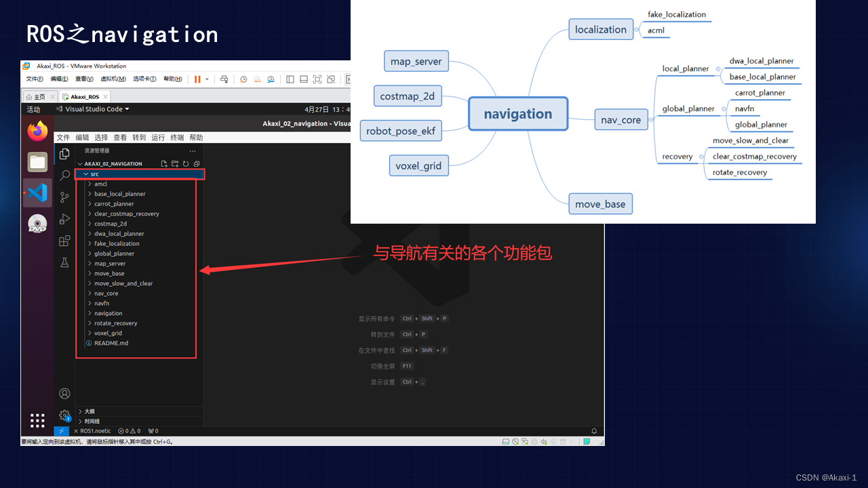868x488 pixels.
Task: Click the Refresh Explorer icon
Action: pos(186,163)
